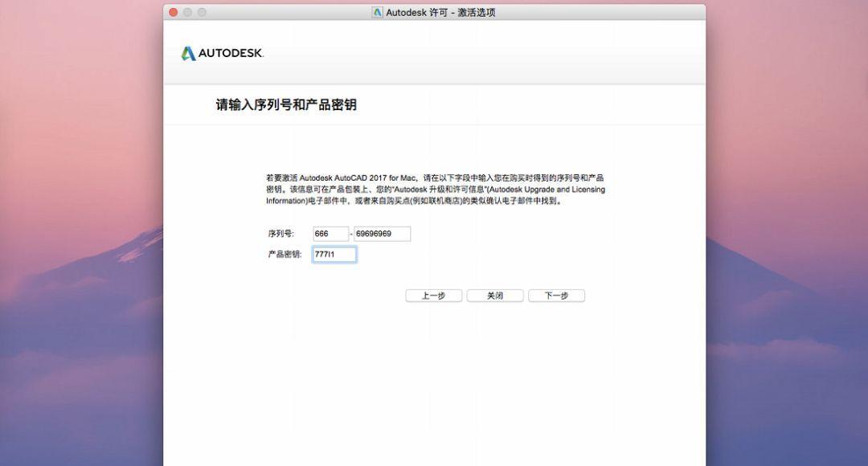
Task: Click the Autodesk logo in header
Action: pyautogui.click(x=222, y=53)
